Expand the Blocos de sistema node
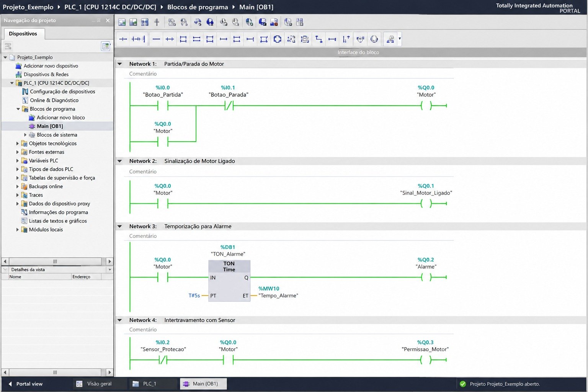Viewport: 588px width, 392px height. pyautogui.click(x=25, y=135)
